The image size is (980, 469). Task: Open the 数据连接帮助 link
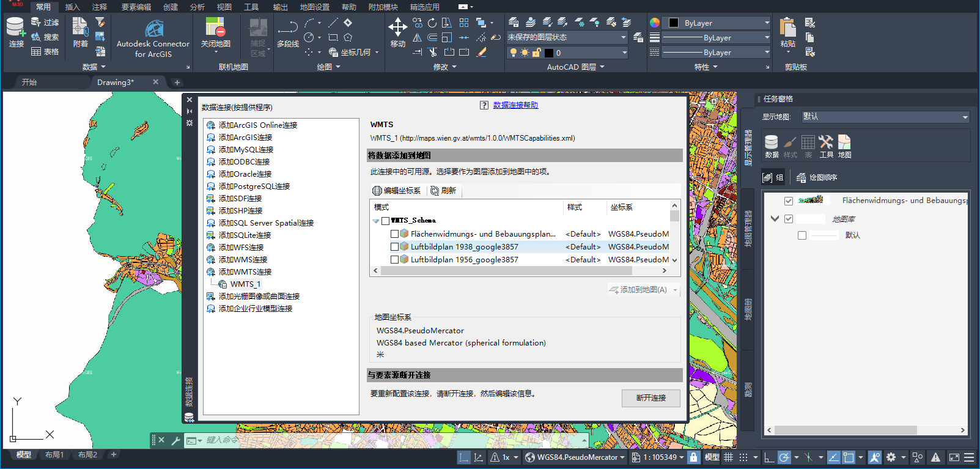point(515,105)
